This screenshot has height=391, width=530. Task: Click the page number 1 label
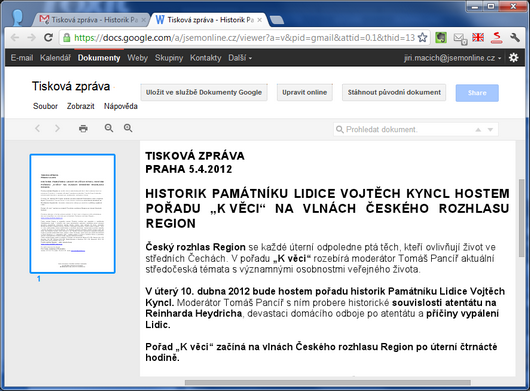[x=39, y=279]
